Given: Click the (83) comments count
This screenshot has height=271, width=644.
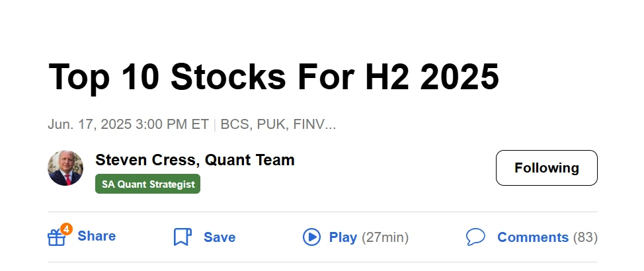Looking at the screenshot, I should (584, 237).
